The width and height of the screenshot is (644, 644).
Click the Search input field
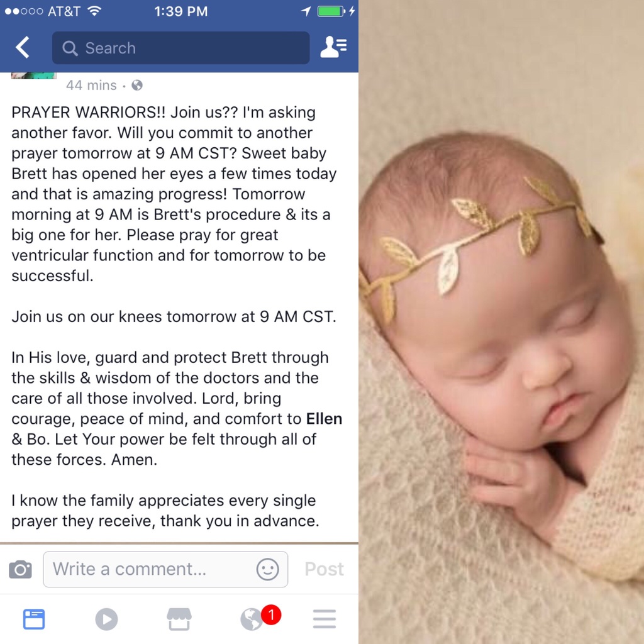(180, 48)
